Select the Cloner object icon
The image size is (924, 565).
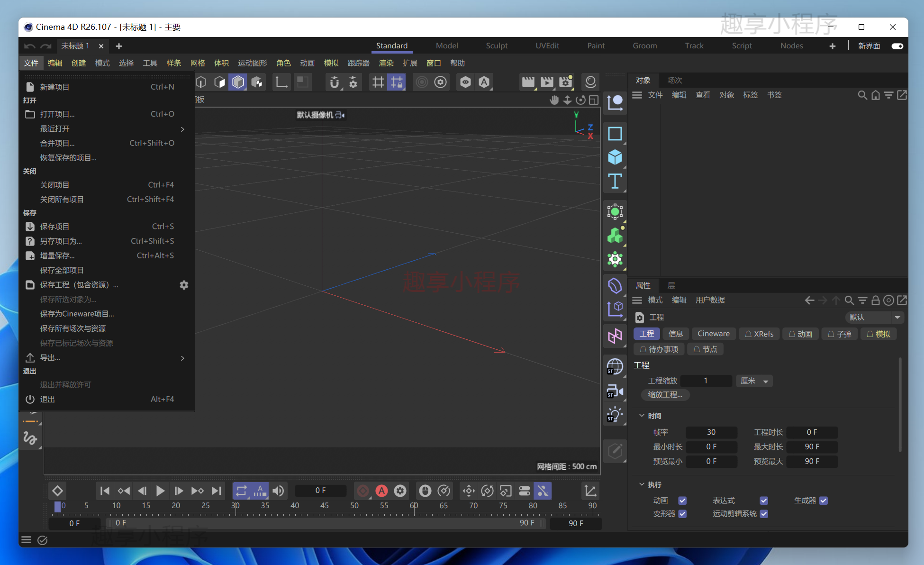[x=614, y=236]
